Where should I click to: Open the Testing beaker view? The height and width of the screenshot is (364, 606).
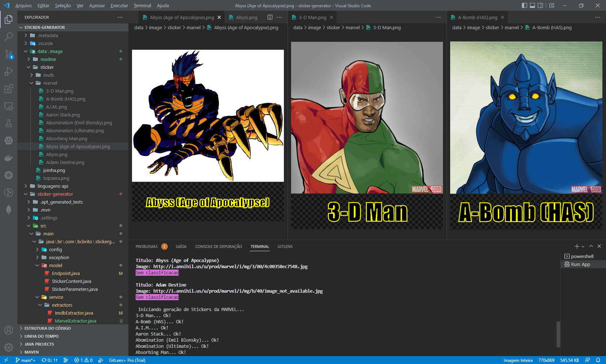(x=9, y=123)
